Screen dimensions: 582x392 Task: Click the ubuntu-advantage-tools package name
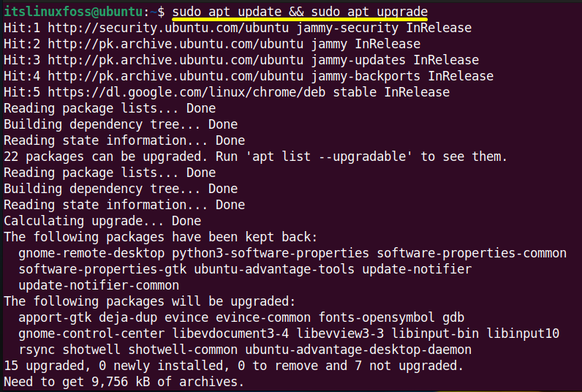coord(274,269)
